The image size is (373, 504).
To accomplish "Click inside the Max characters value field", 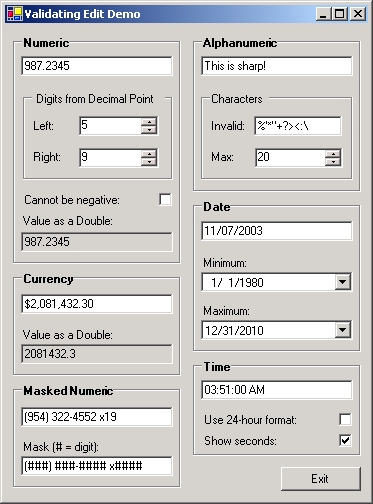I will point(290,158).
